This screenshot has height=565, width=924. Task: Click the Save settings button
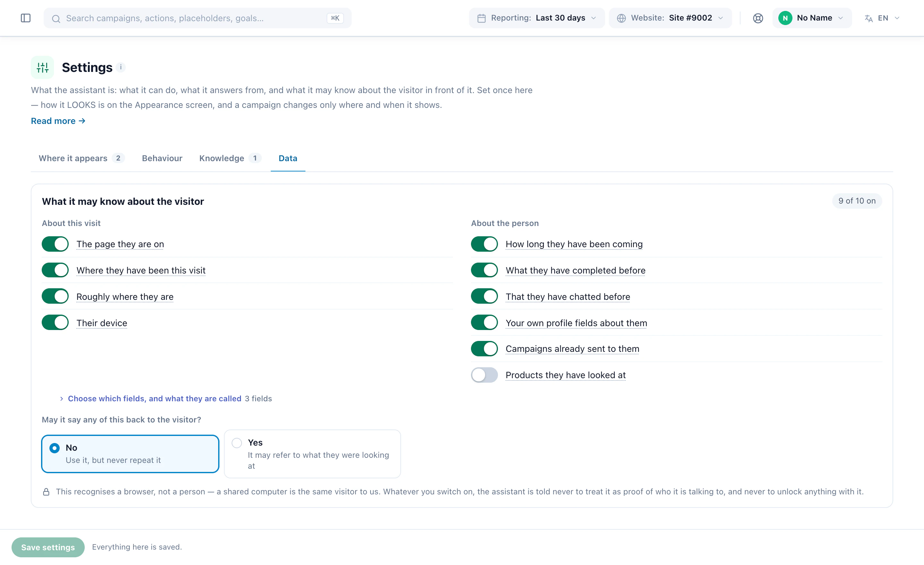click(x=48, y=547)
